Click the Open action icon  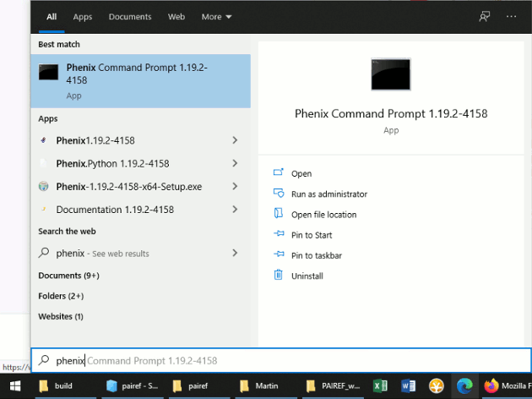(278, 172)
